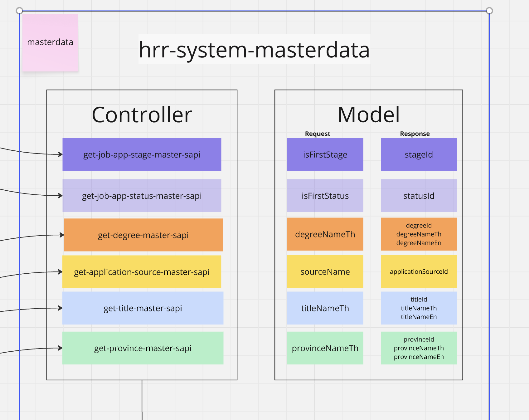Select the provinceNameTh request box
The image size is (529, 420).
click(x=325, y=348)
